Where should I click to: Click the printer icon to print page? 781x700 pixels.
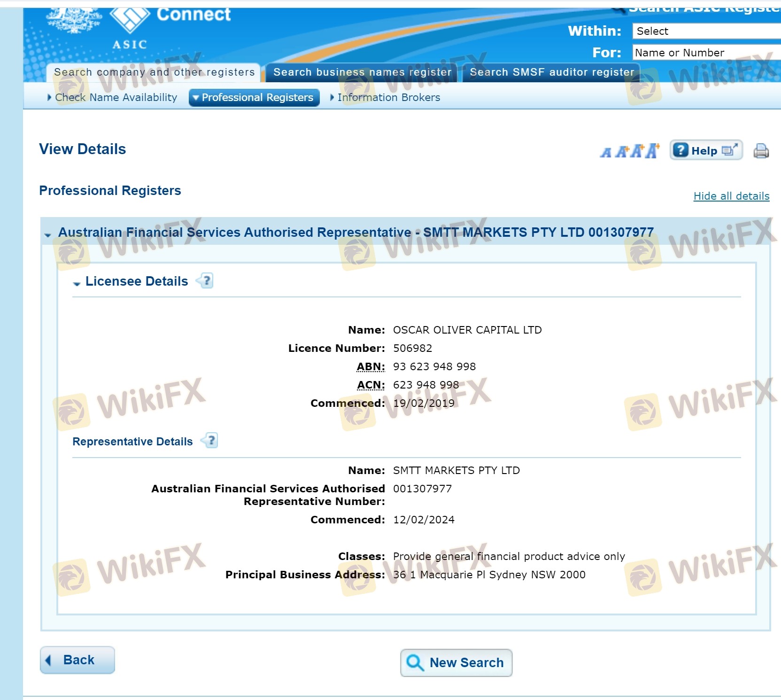pyautogui.click(x=761, y=151)
